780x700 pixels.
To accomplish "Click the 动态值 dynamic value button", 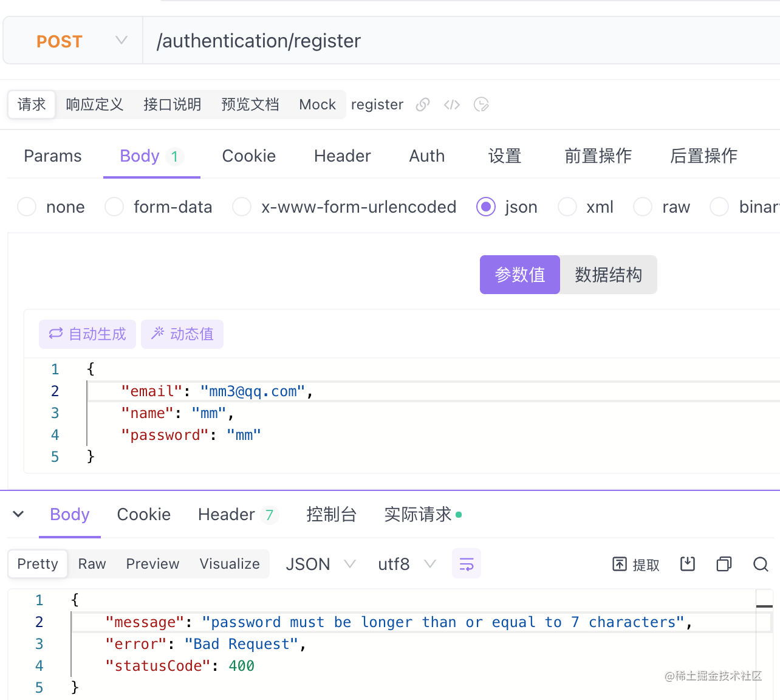I will (182, 334).
